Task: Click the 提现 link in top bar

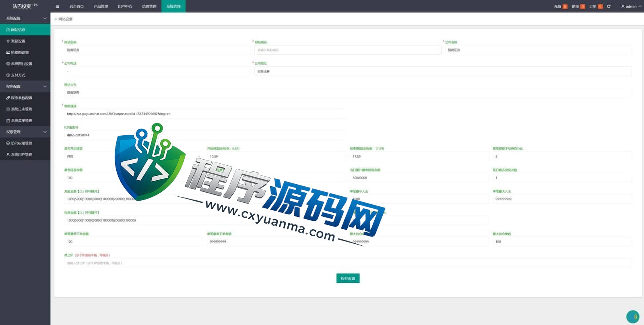Action: click(575, 6)
